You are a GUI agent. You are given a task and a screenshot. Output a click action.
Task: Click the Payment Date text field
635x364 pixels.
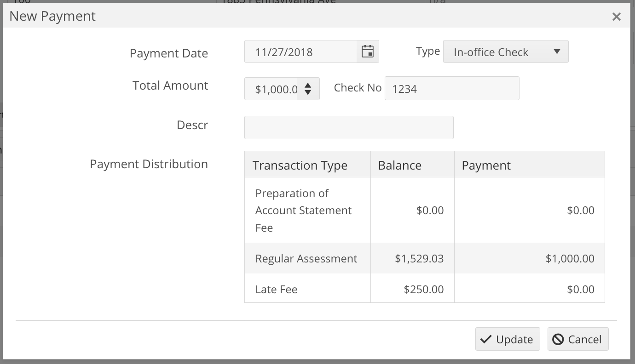[300, 51]
